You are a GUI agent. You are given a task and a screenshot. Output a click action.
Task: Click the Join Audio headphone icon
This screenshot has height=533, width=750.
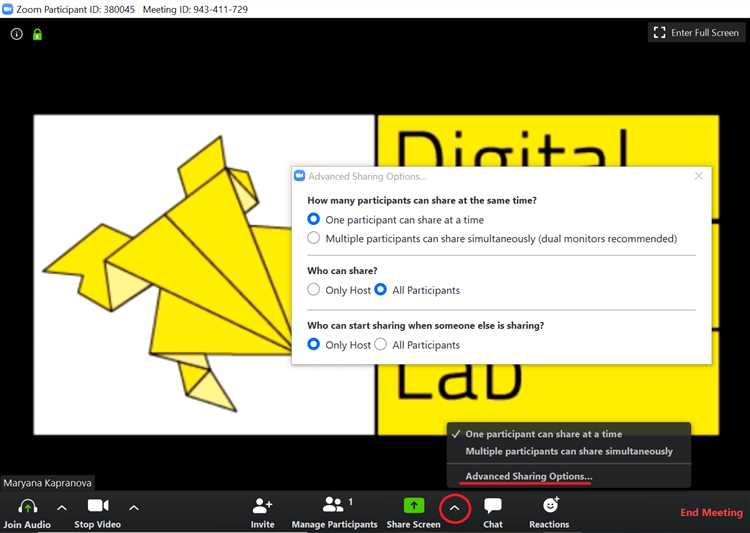[x=27, y=506]
